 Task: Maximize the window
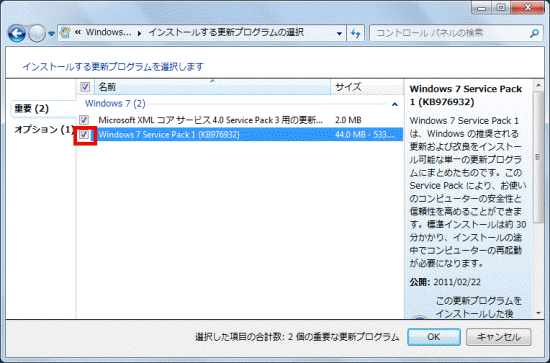point(501,8)
